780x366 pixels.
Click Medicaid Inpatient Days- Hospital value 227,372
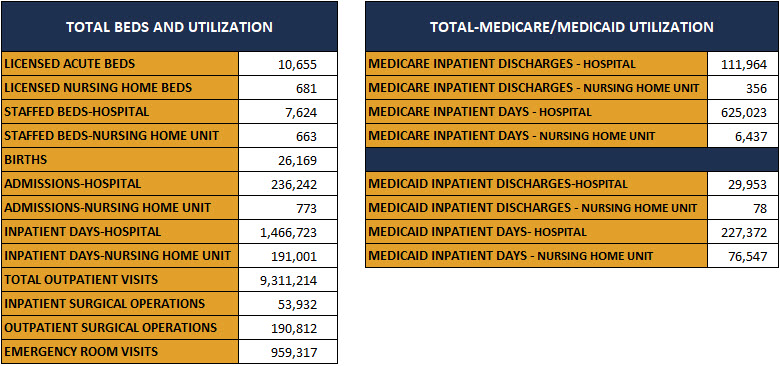(743, 232)
